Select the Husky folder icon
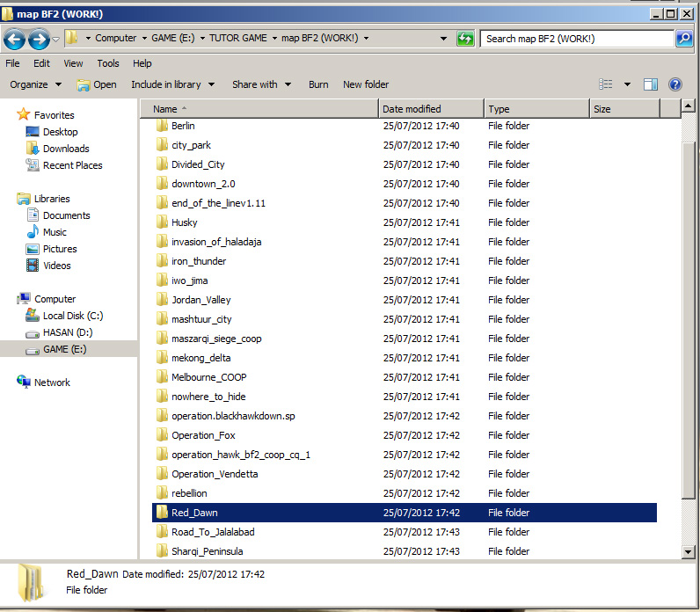 pyautogui.click(x=162, y=222)
